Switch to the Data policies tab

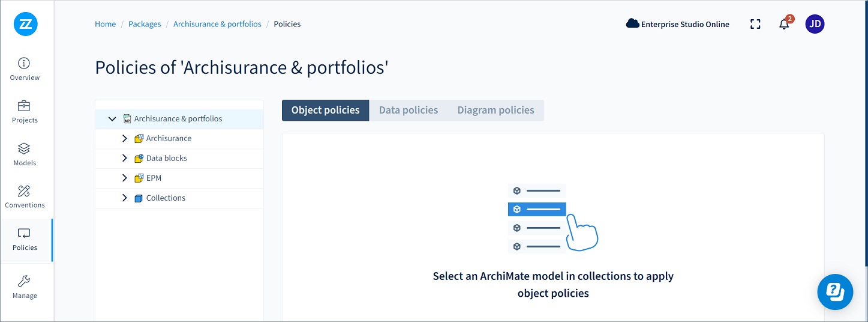[409, 111]
